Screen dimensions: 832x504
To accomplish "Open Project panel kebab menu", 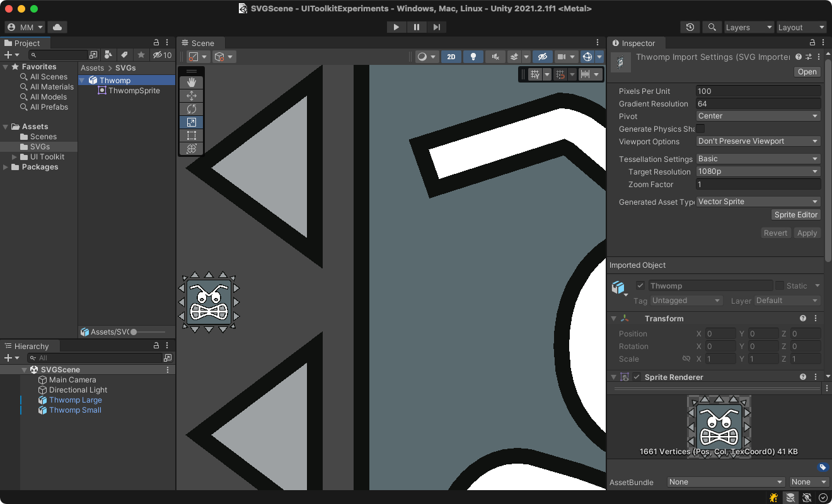I will (167, 42).
